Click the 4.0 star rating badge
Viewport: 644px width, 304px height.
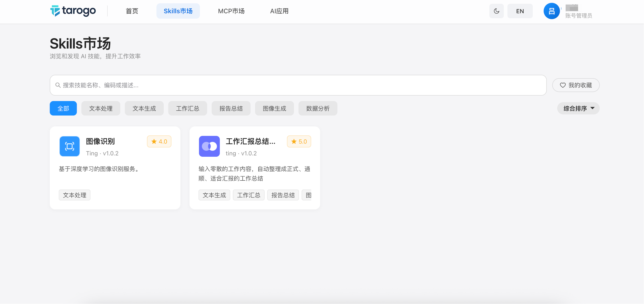coord(159,141)
